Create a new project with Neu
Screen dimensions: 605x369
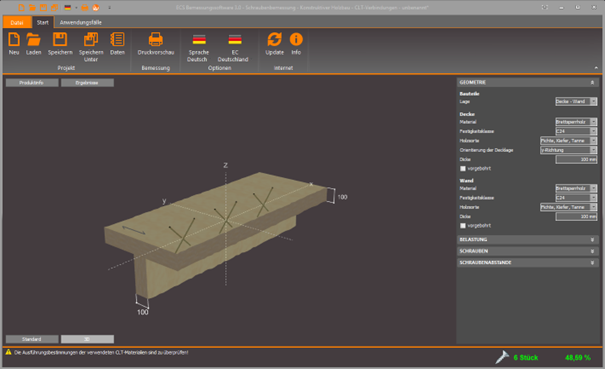tap(14, 44)
